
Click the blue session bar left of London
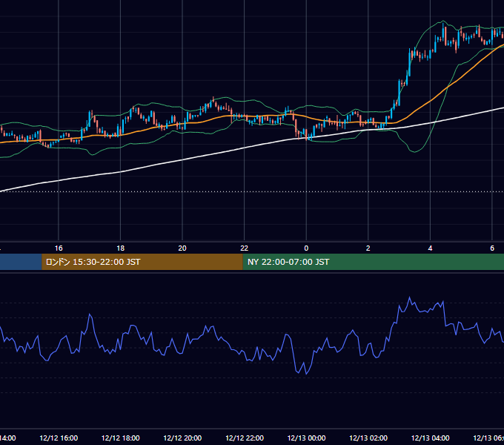pyautogui.click(x=21, y=262)
